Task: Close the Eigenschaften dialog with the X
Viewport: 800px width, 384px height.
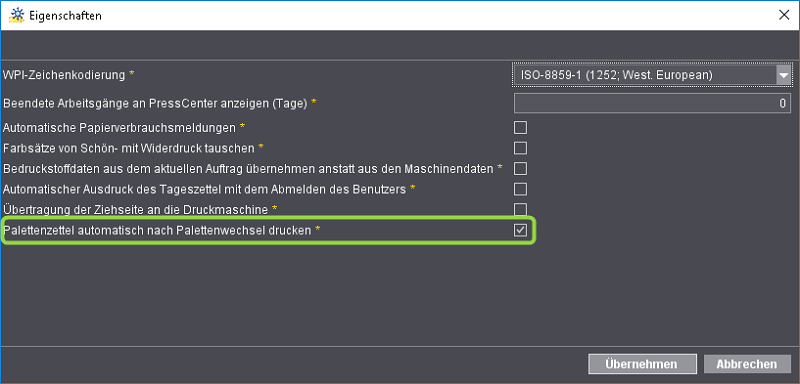Action: [x=784, y=15]
